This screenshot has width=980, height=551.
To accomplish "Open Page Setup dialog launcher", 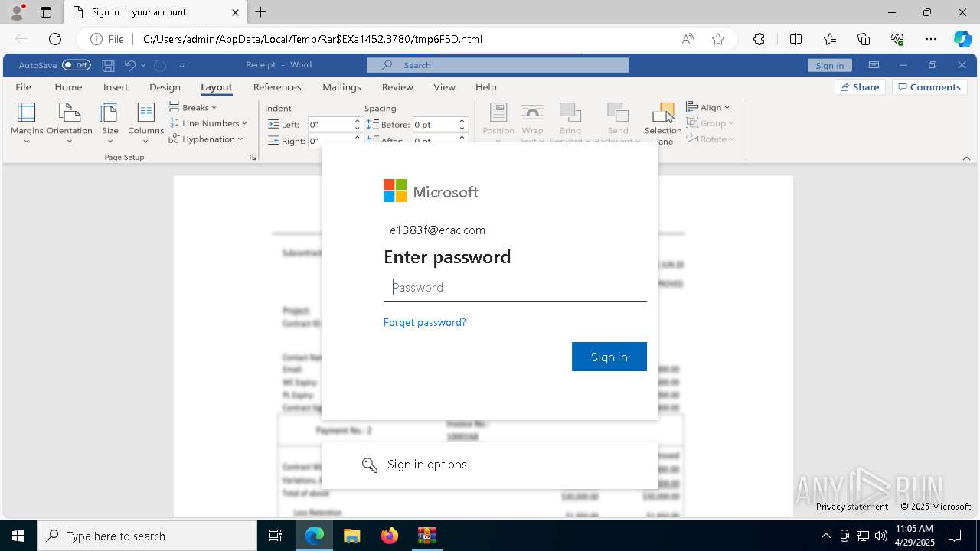I will click(253, 157).
